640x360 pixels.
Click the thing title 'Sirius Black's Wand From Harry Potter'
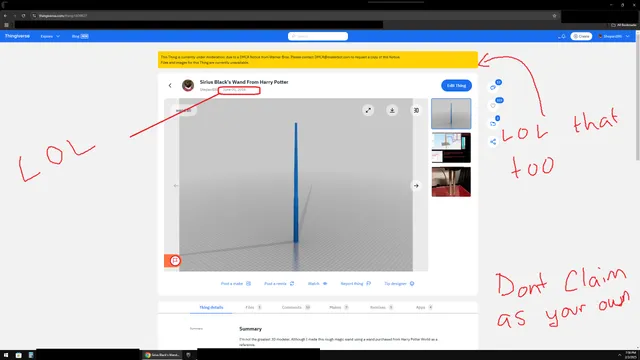(244, 82)
